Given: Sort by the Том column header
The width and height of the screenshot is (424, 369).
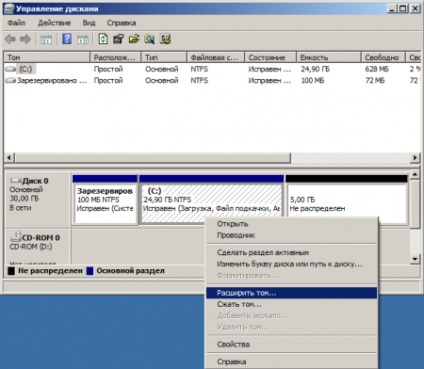Looking at the screenshot, I should pyautogui.click(x=47, y=57).
